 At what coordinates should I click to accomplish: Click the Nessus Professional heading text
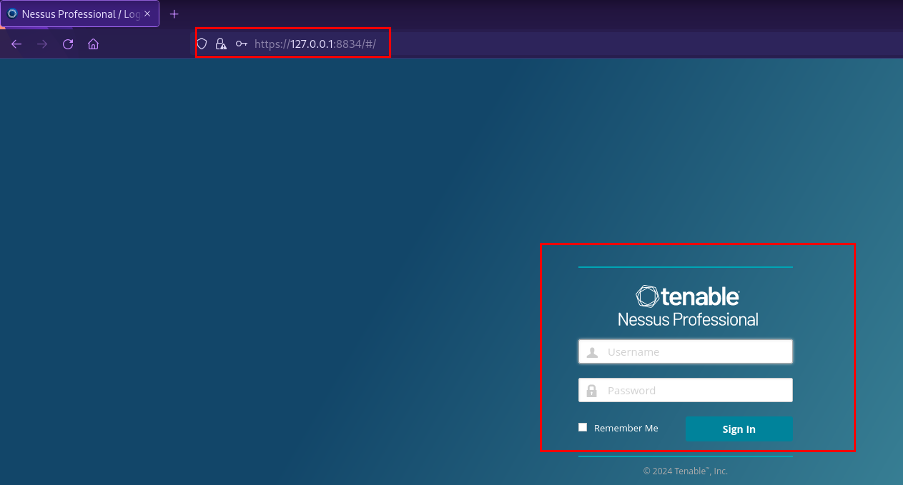(x=688, y=320)
